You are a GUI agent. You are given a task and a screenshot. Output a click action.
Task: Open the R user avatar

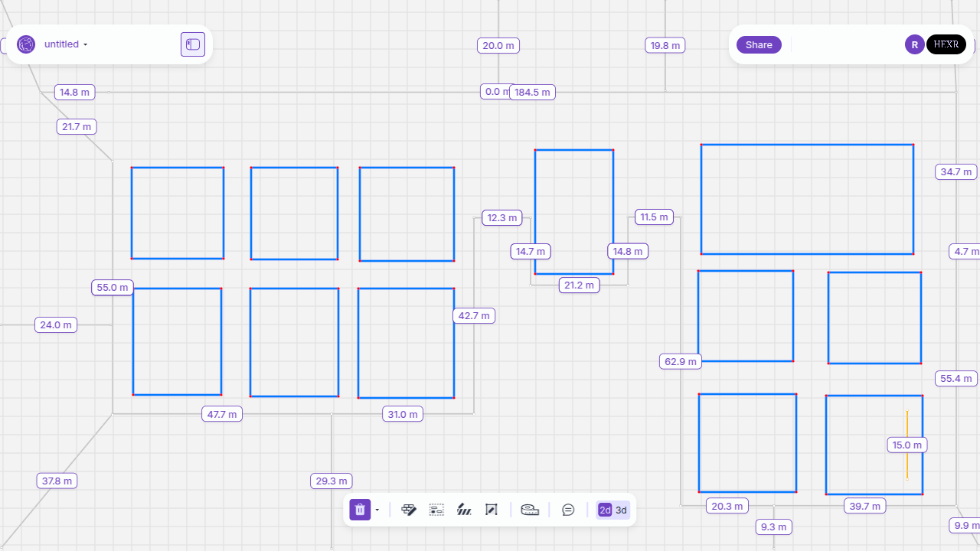pyautogui.click(x=914, y=44)
